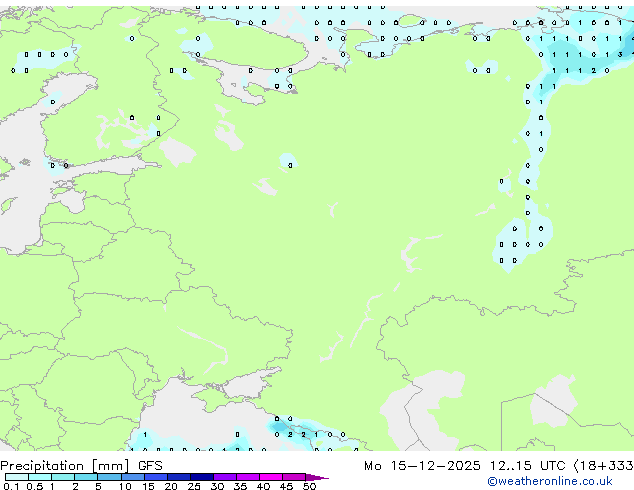The width and height of the screenshot is (634, 490).
Task: Click the '[mm]' unit label
Action: (111, 466)
